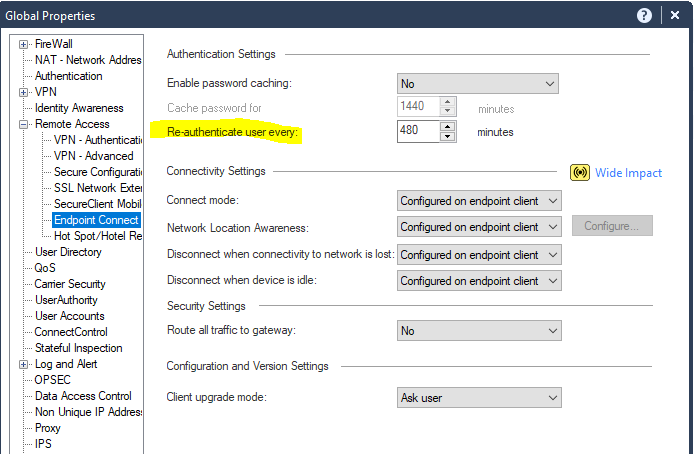The width and height of the screenshot is (694, 454).
Task: Select Stateful Inspection in the tree
Action: pyautogui.click(x=78, y=348)
